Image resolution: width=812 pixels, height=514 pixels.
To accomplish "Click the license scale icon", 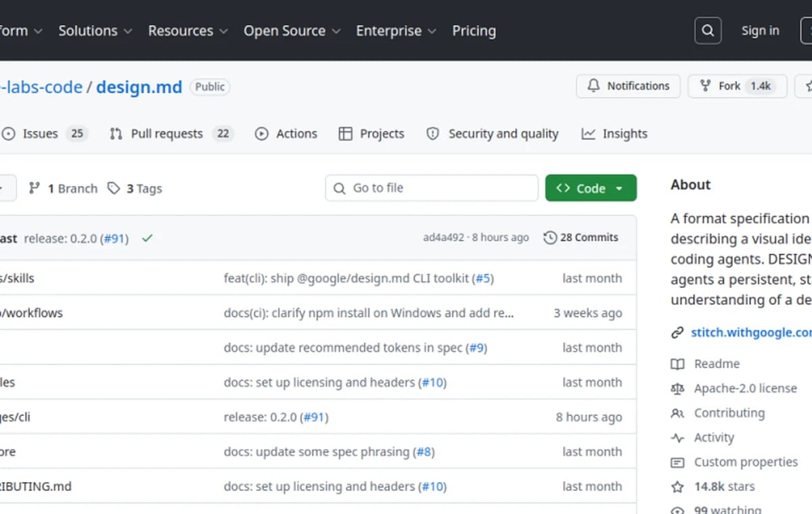I will click(x=677, y=388).
